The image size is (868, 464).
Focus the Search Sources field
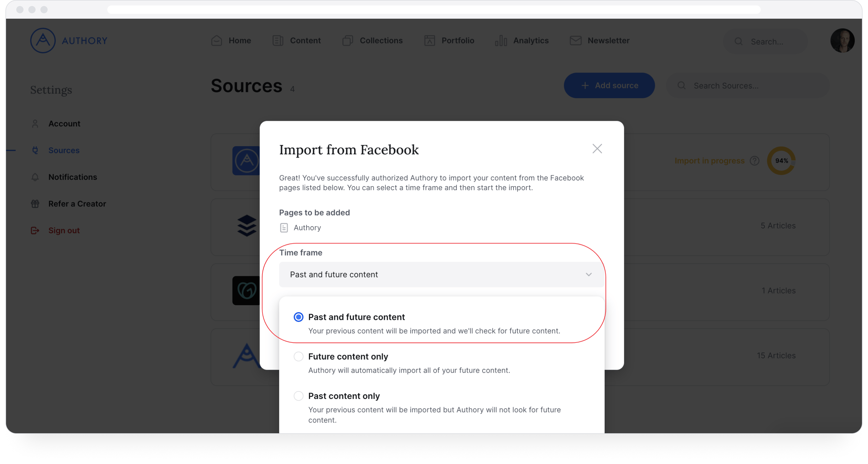[x=747, y=86]
